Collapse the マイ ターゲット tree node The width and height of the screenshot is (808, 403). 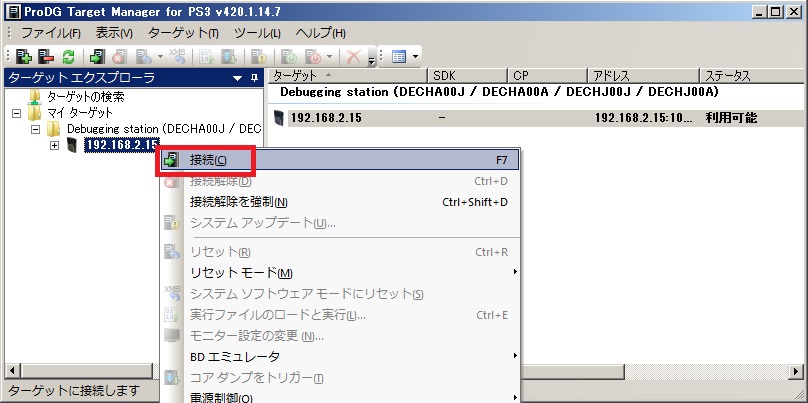[16, 113]
